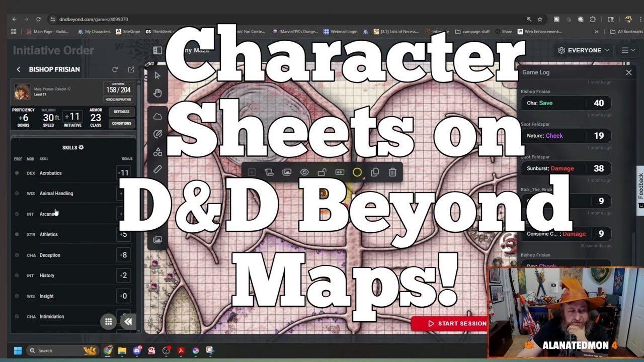This screenshot has height=362, width=644.
Task: Click the CONDITIONS button
Action: pyautogui.click(x=121, y=123)
